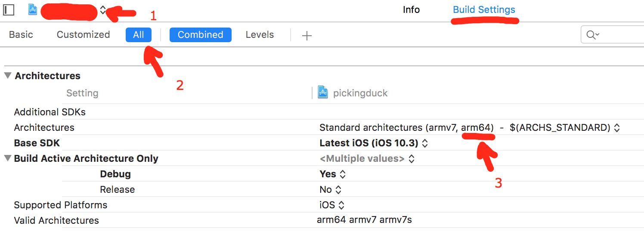Open the Supported Platforms iOS popup

click(341, 205)
